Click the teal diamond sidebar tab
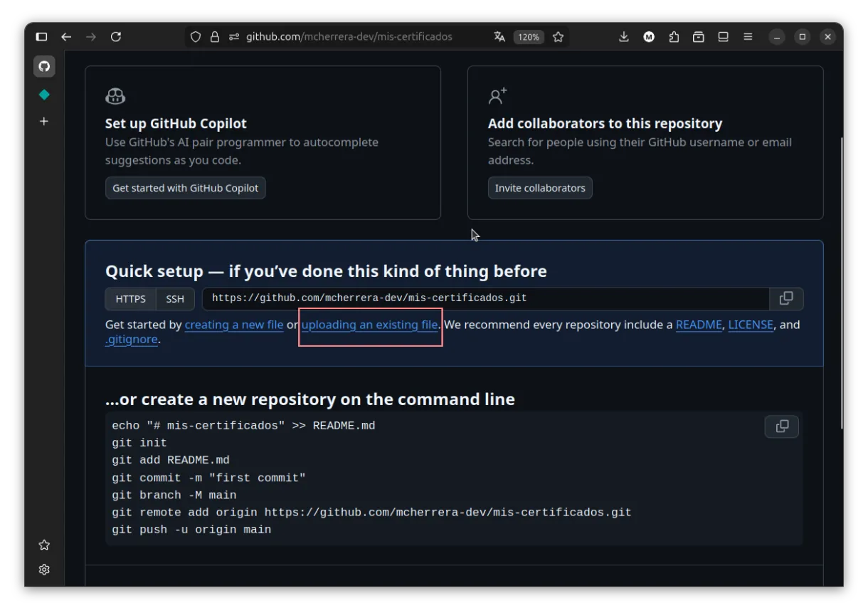Viewport: 868px width, 613px height. pyautogui.click(x=44, y=95)
